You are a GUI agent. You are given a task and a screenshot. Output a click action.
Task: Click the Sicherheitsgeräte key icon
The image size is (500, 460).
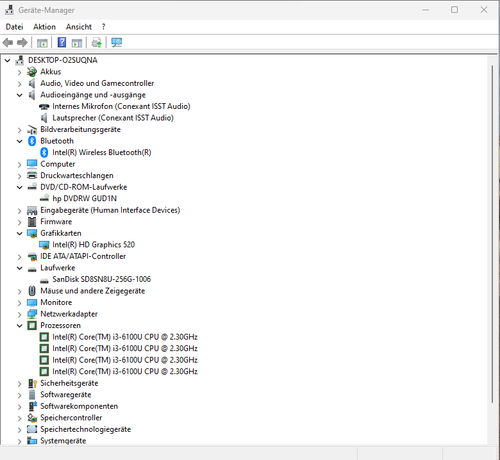click(x=32, y=383)
